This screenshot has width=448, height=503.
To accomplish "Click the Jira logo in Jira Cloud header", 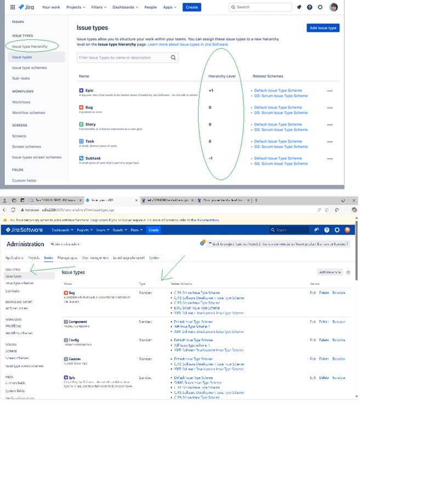I will 26,7.
